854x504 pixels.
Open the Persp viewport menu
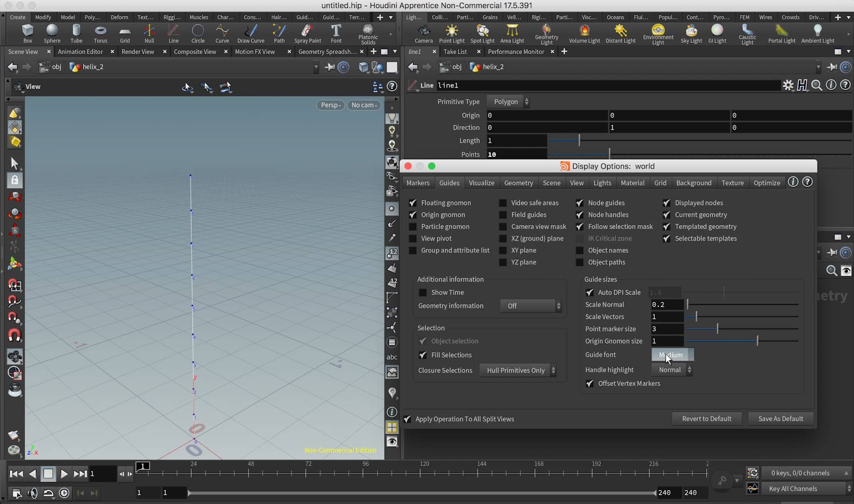330,105
